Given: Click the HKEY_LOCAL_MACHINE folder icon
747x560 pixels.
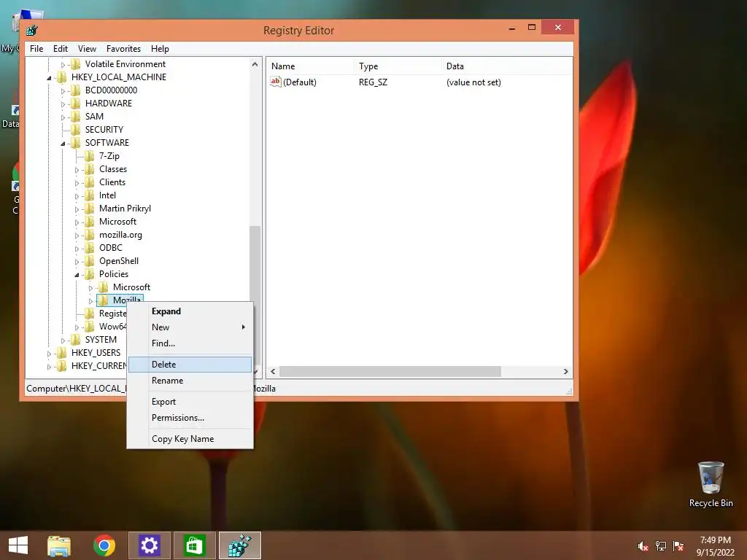Looking at the screenshot, I should [62, 77].
